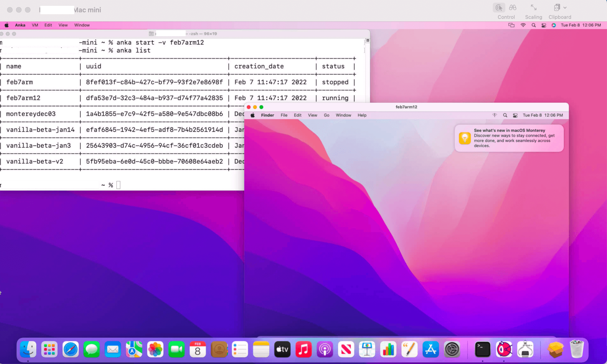607x364 pixels.
Task: Open News app in Dock
Action: 346,349
